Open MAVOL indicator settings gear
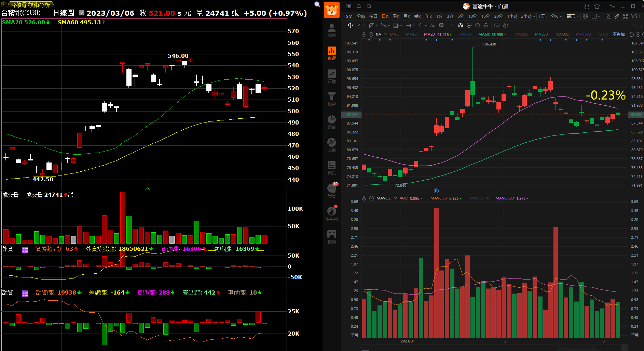 coord(364,198)
